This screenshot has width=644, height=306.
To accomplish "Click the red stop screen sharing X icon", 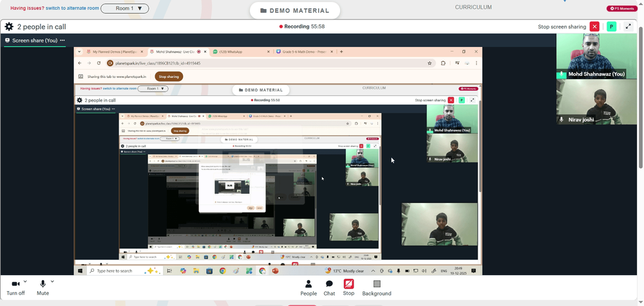I will (594, 26).
